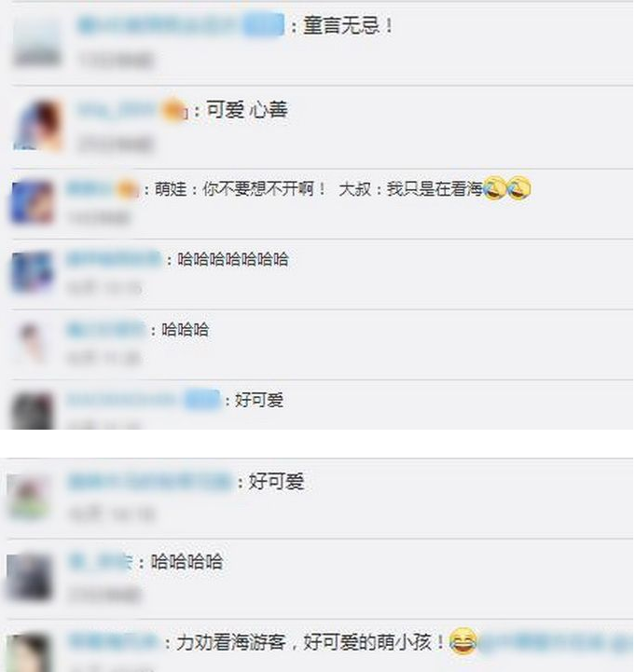Viewport: 635px width, 672px height.
Task: Click username before 萌娃 comment text
Action: click(x=90, y=188)
